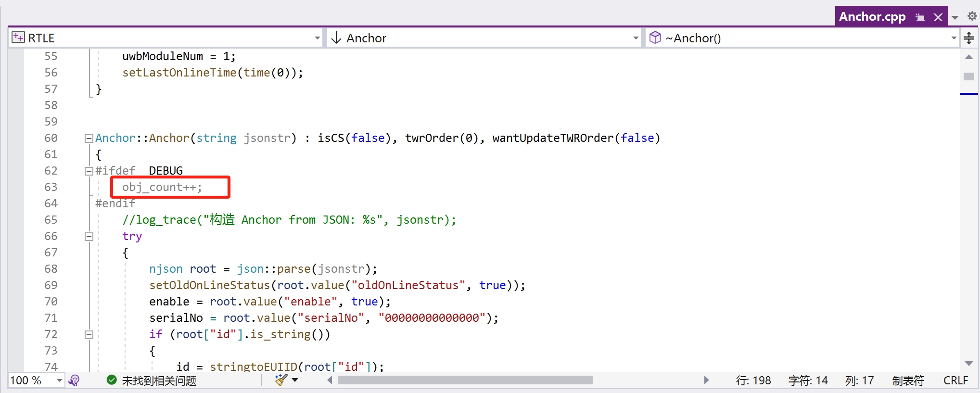Viewport: 980px width, 393px height.
Task: Collapse the if block on line 72
Action: click(89, 334)
